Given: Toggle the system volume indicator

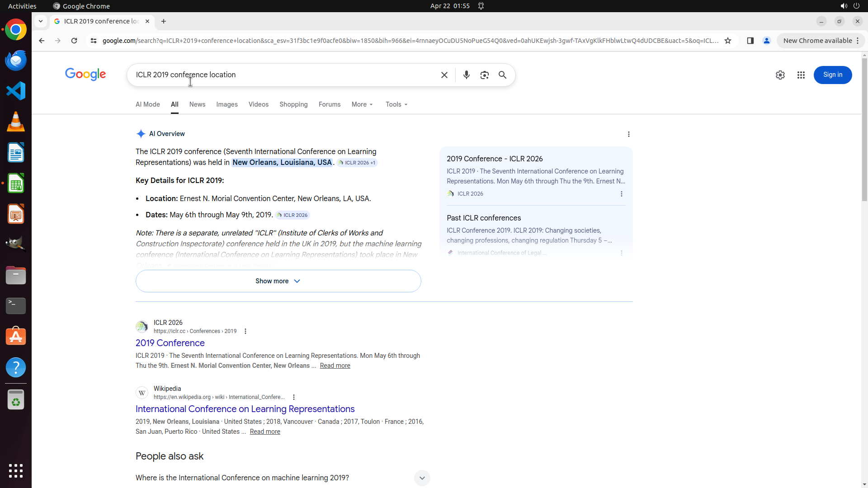Looking at the screenshot, I should coord(843,6).
